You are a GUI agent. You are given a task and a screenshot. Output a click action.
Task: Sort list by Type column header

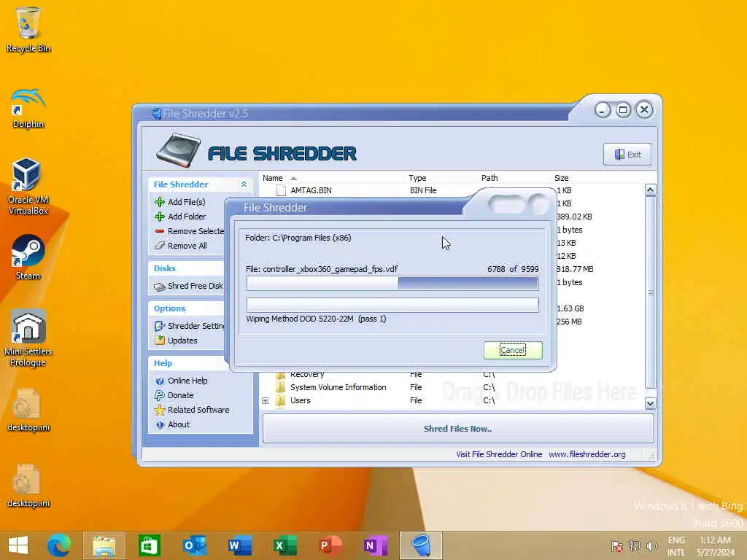(x=417, y=178)
